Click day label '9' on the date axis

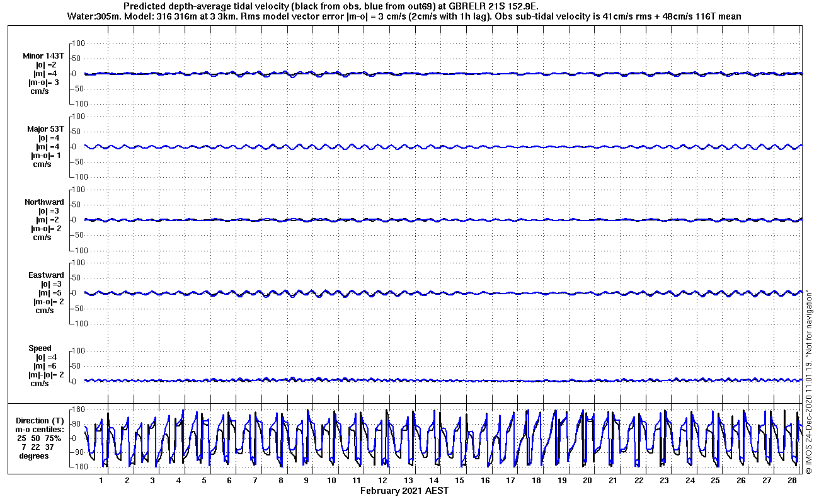[306, 481]
